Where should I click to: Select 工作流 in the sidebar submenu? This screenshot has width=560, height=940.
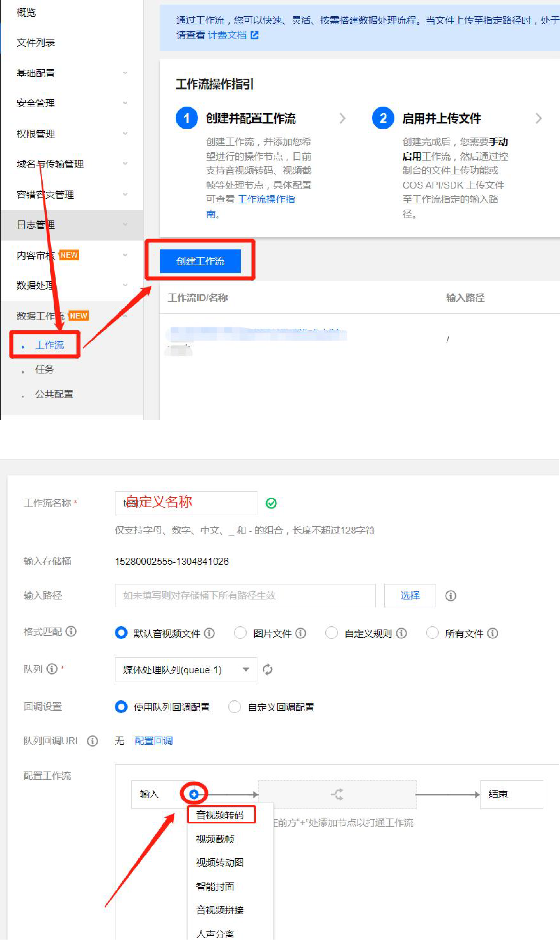point(50,345)
